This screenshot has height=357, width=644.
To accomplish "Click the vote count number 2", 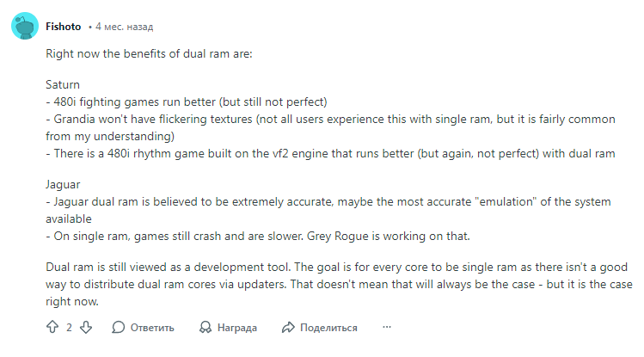I will (69, 327).
